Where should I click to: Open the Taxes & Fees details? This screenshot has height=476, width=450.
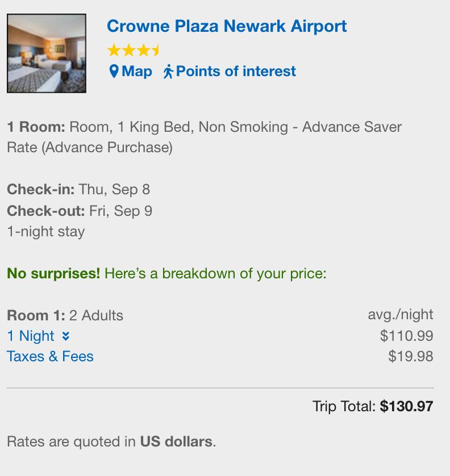(x=50, y=356)
